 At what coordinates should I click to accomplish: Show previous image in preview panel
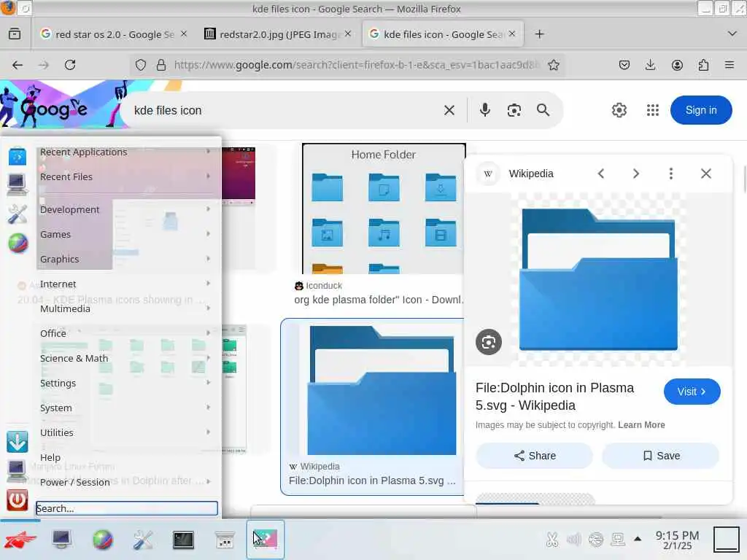(x=601, y=174)
